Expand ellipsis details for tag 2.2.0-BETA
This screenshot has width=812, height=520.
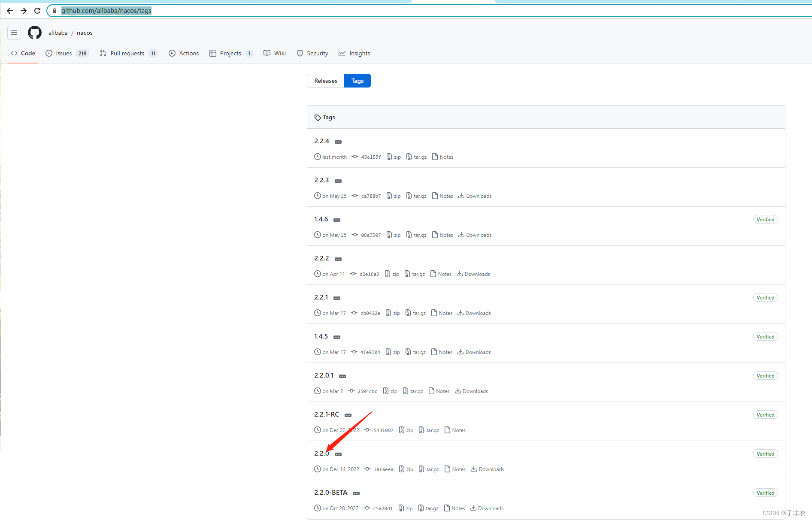pyautogui.click(x=356, y=493)
